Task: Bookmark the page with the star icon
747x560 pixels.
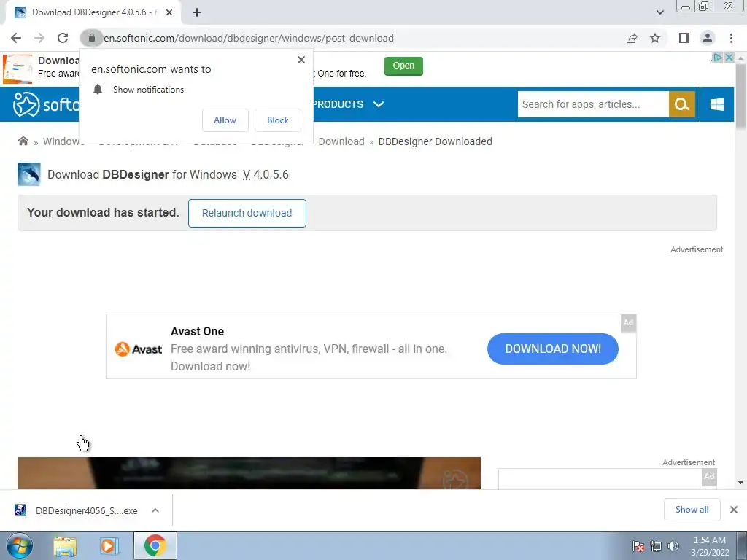Action: click(655, 38)
